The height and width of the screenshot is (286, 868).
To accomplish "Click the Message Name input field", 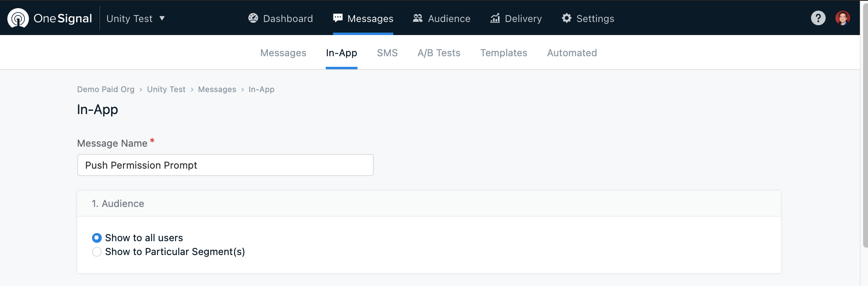I will click(x=226, y=165).
